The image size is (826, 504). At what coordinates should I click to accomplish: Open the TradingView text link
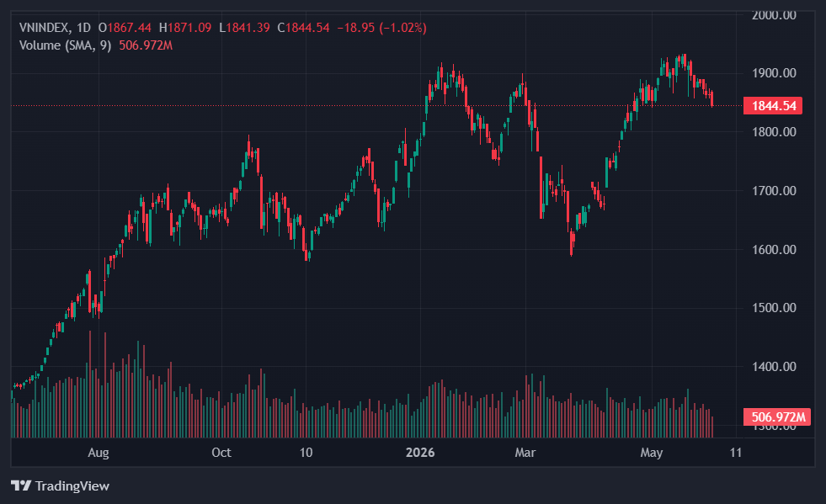coord(72,485)
